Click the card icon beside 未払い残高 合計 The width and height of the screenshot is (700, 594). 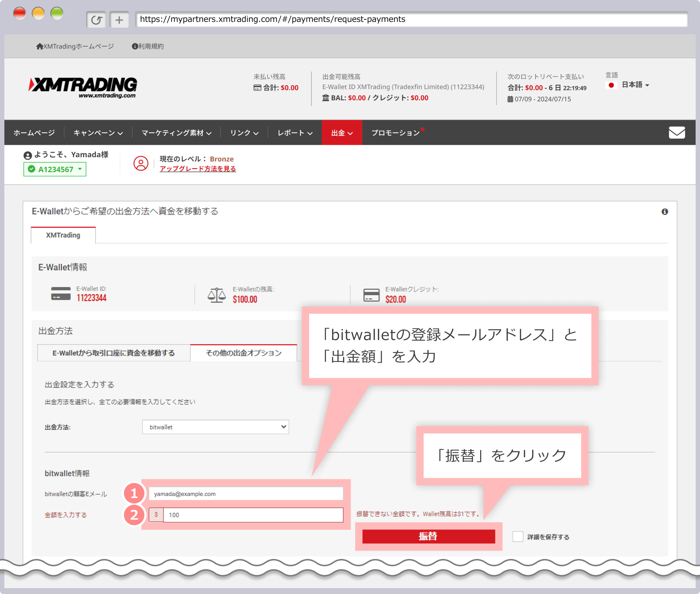click(x=257, y=88)
